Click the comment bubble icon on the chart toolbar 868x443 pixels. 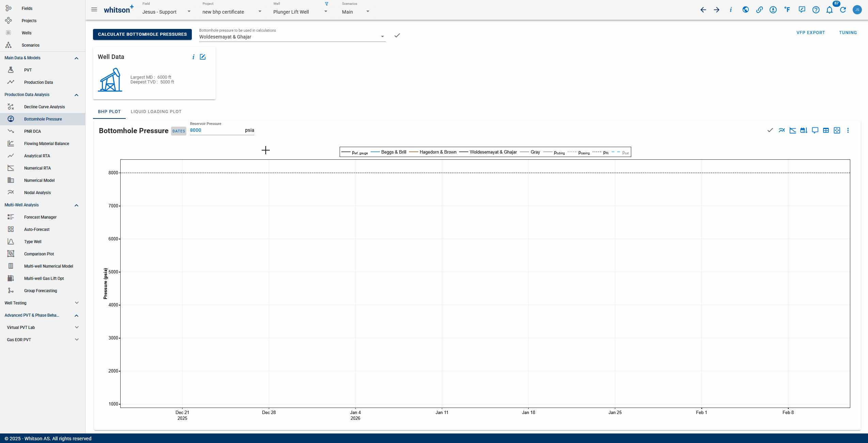tap(815, 130)
